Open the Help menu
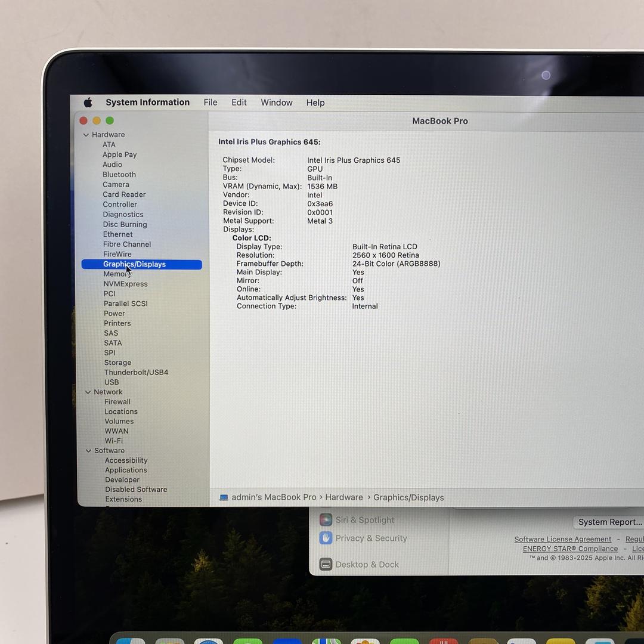This screenshot has width=644, height=644. pos(315,103)
